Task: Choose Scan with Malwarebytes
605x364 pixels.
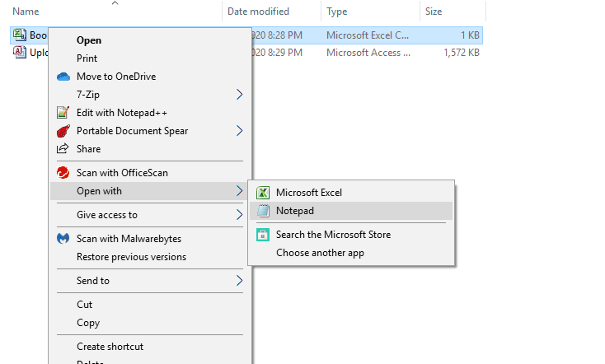Action: pyautogui.click(x=151, y=239)
